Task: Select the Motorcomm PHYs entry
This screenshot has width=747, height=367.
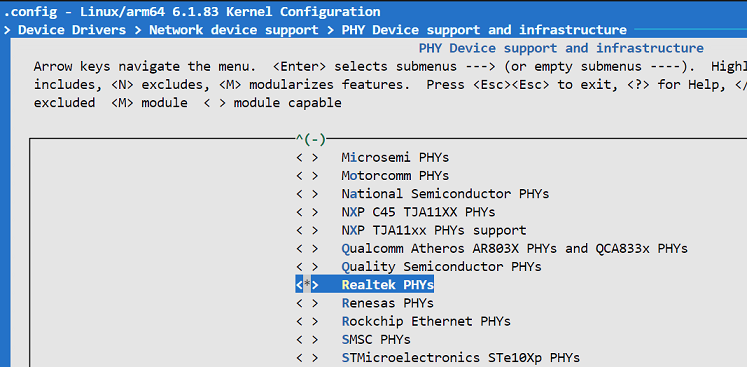Action: [395, 175]
